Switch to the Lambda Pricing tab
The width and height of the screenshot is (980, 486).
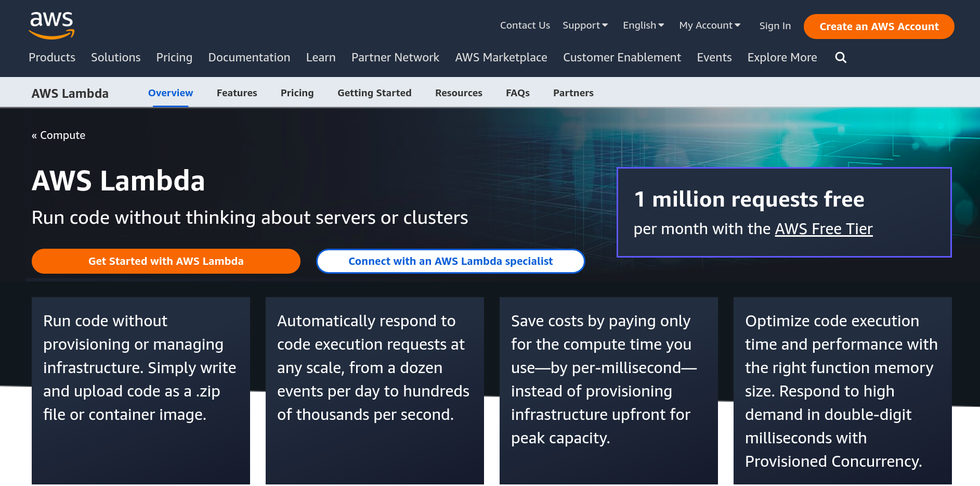coord(297,93)
